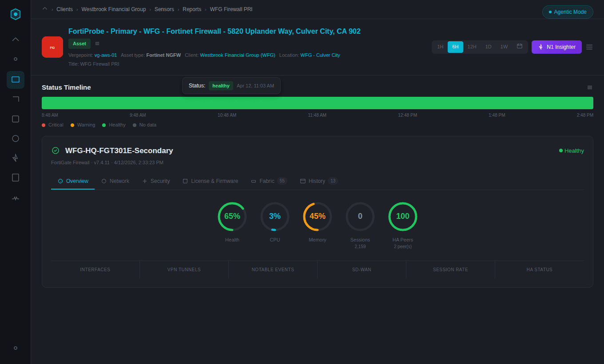Image resolution: width=604 pixels, height=364 pixels.
Task: Switch to the Overview tab
Action: pyautogui.click(x=73, y=181)
